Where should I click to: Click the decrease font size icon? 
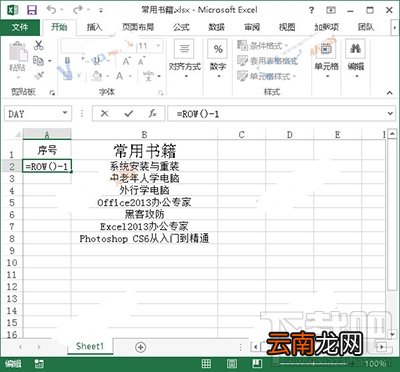[x=141, y=61]
